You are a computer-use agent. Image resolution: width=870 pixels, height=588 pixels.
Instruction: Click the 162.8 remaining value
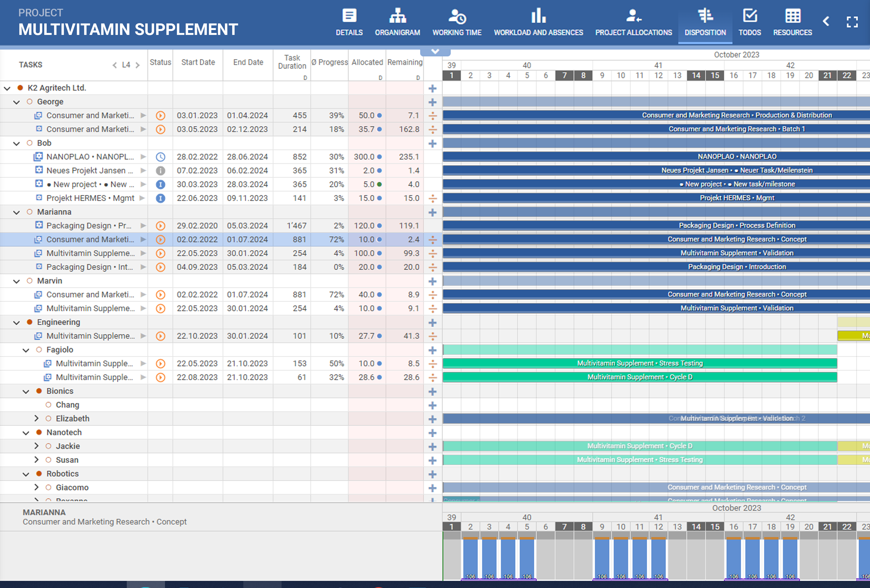click(409, 129)
